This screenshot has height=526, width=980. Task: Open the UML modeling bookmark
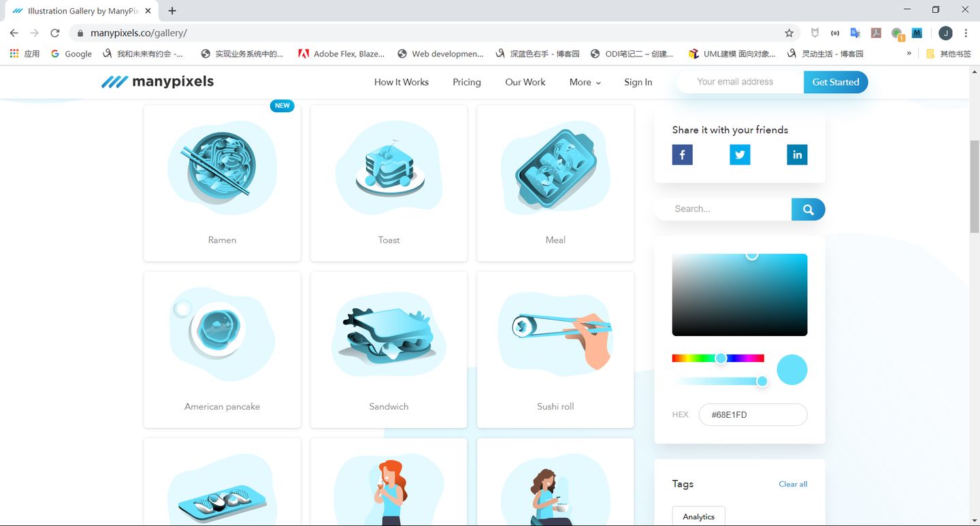click(x=732, y=54)
